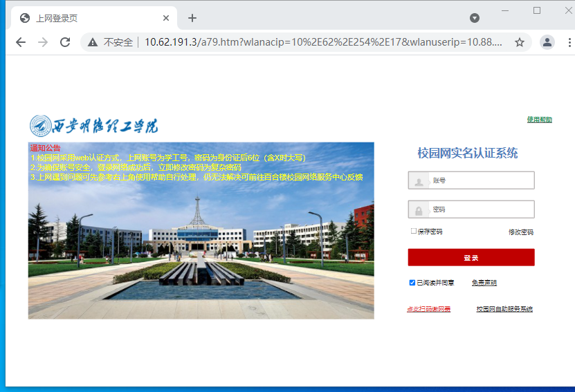
Task: Click the 账号 input field
Action: (x=481, y=180)
